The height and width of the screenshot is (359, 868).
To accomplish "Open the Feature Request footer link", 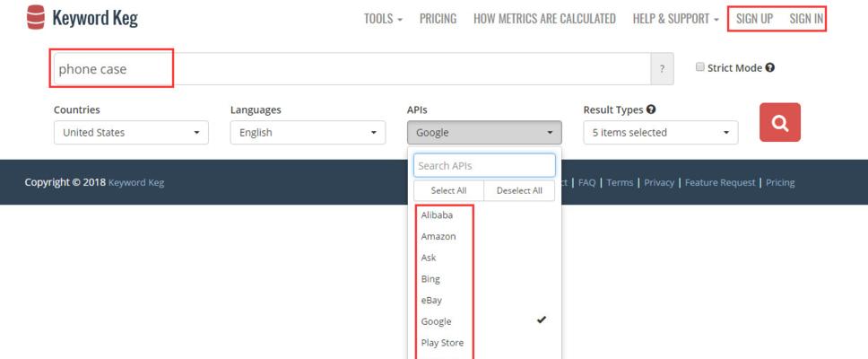I will click(x=720, y=182).
